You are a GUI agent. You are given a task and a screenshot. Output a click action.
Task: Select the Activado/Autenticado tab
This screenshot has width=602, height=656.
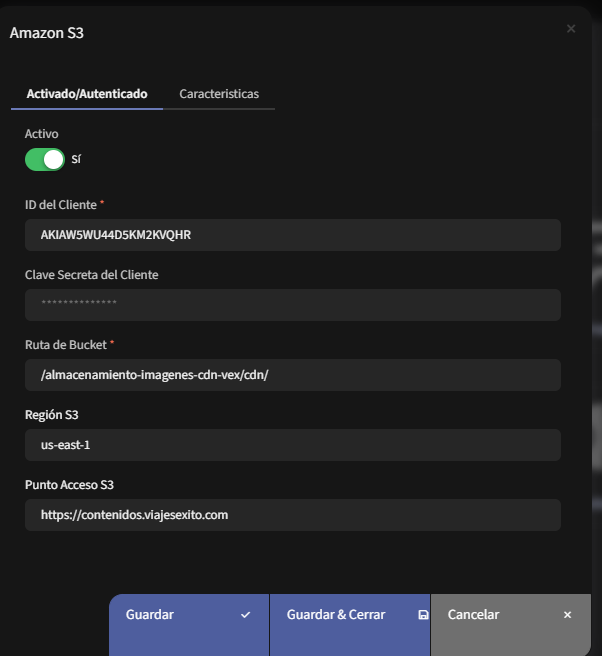point(87,94)
